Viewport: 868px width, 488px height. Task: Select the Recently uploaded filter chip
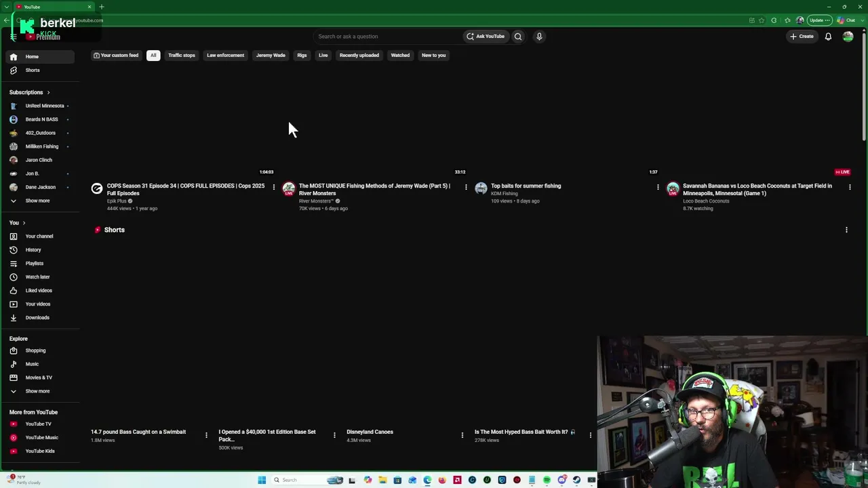[359, 56]
